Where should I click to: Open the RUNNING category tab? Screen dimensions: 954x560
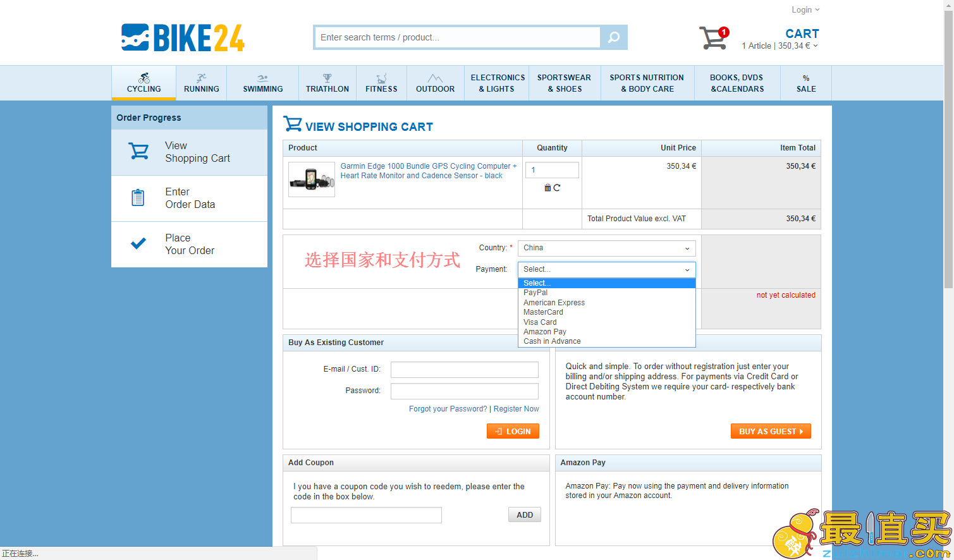(202, 83)
